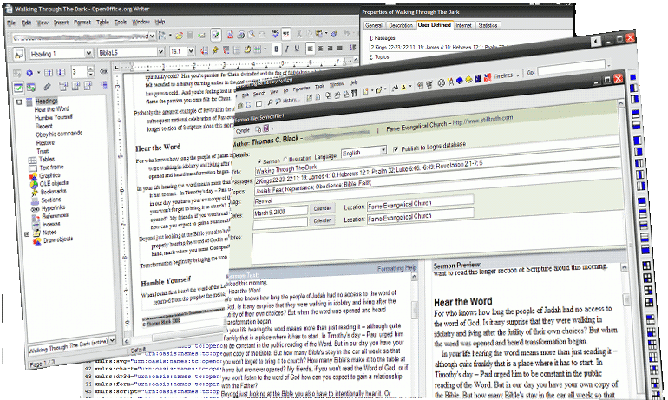The height and width of the screenshot is (400, 668).
Task: Switch to General tab in Properties dialog
Action: 373,26
